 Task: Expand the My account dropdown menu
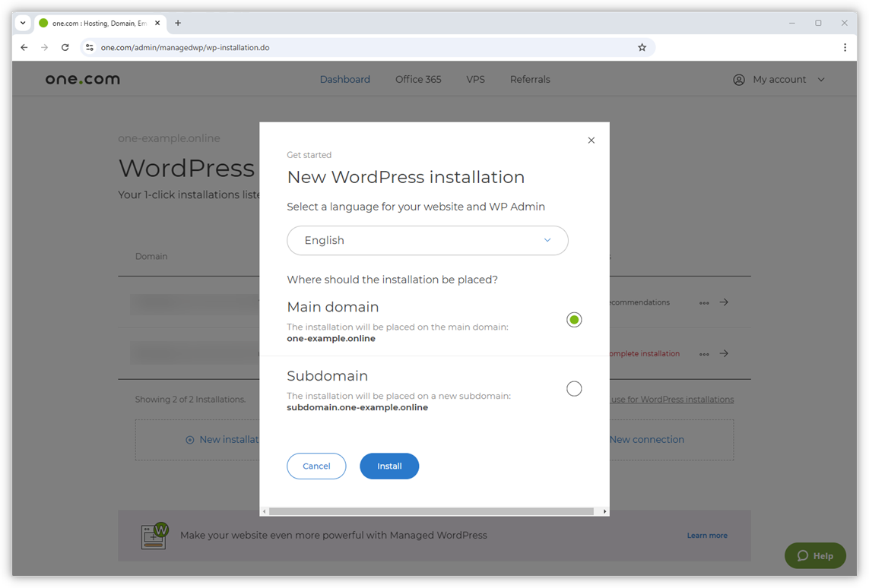click(x=820, y=79)
